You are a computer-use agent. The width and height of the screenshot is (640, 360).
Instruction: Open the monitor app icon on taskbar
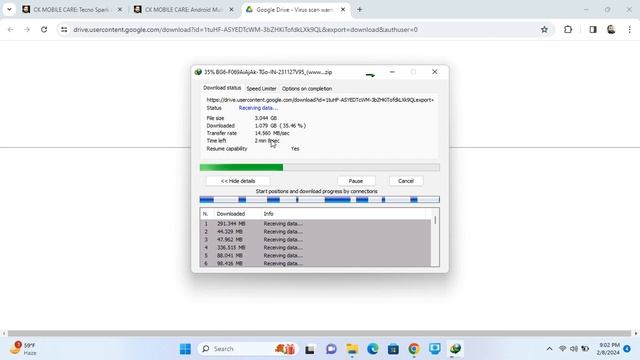pos(435,349)
